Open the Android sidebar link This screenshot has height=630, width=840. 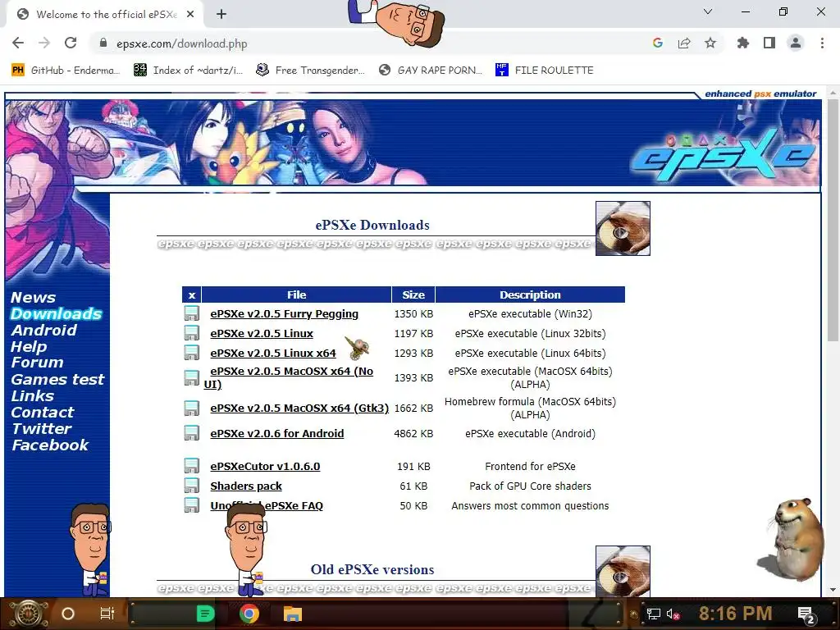click(x=44, y=330)
